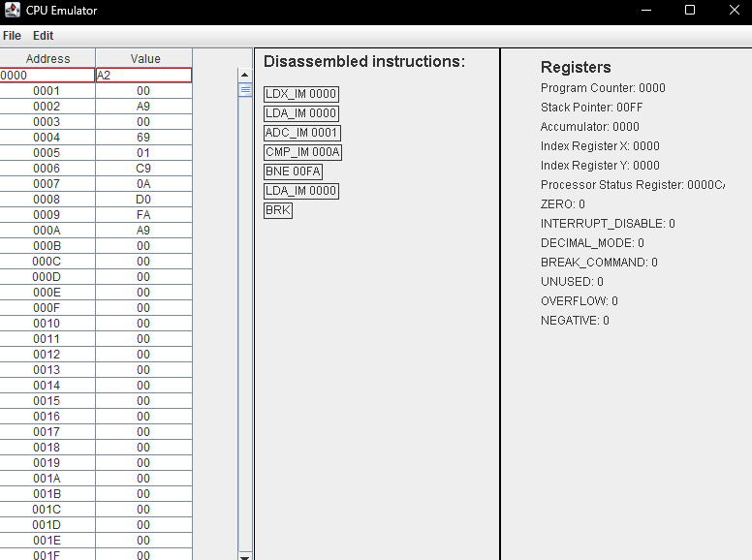Click the Disassembled instructions heading
The width and height of the screenshot is (752, 560).
pyautogui.click(x=364, y=61)
